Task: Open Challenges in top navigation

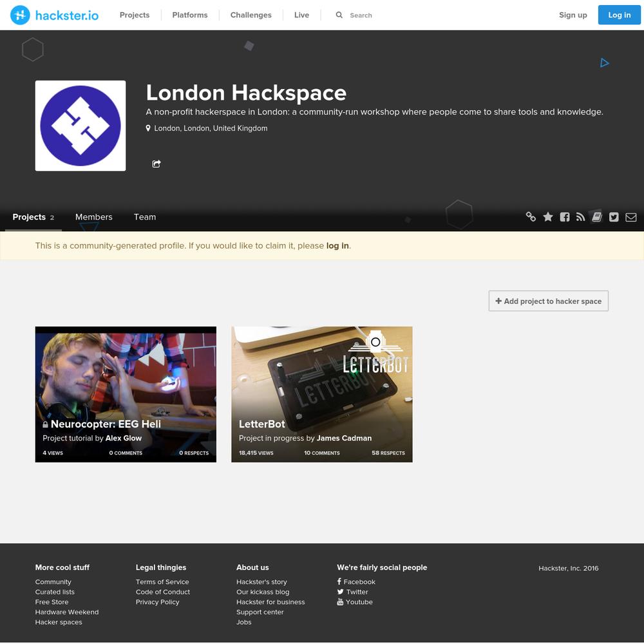Action: point(251,15)
